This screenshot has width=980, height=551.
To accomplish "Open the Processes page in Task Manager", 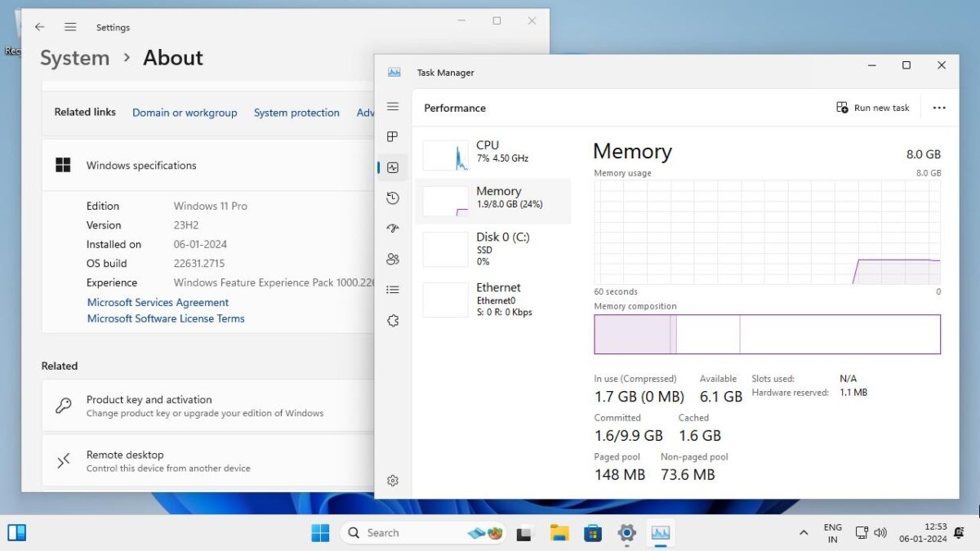I will pyautogui.click(x=393, y=136).
